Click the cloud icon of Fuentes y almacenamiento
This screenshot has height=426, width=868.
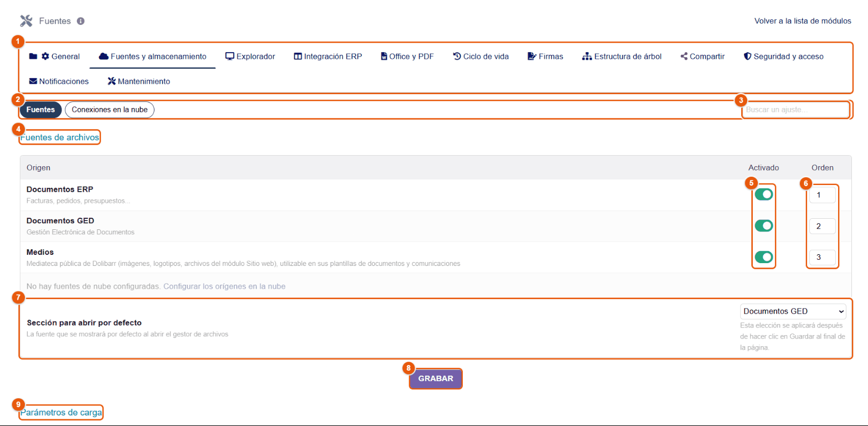(104, 56)
